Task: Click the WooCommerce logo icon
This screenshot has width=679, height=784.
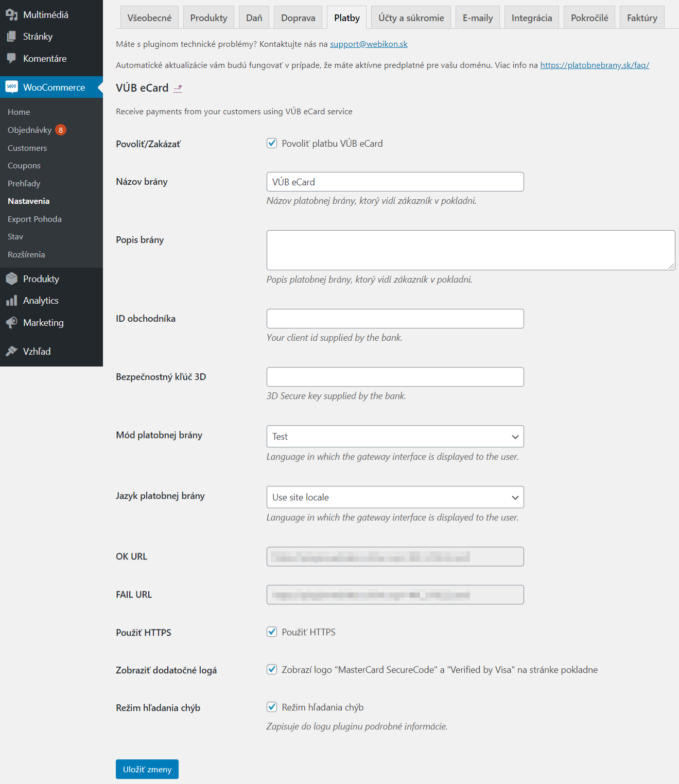Action: (11, 87)
